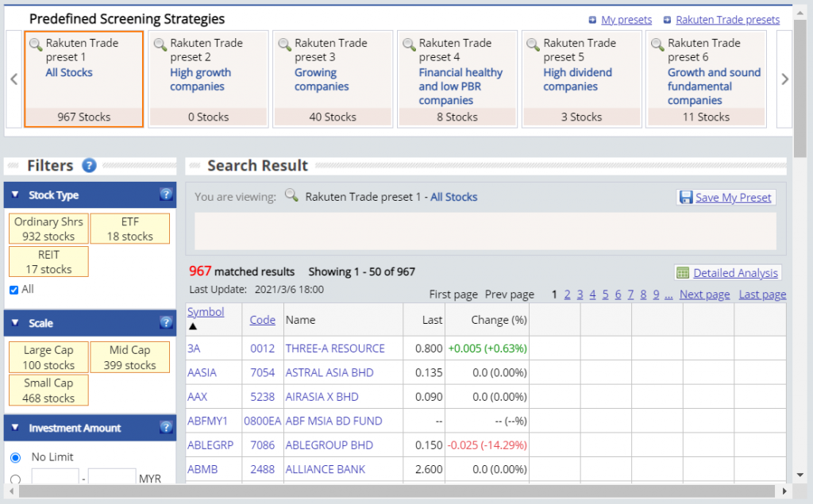
Task: Click the horizontal scrollbar at the bottom
Action: pyautogui.click(x=397, y=491)
